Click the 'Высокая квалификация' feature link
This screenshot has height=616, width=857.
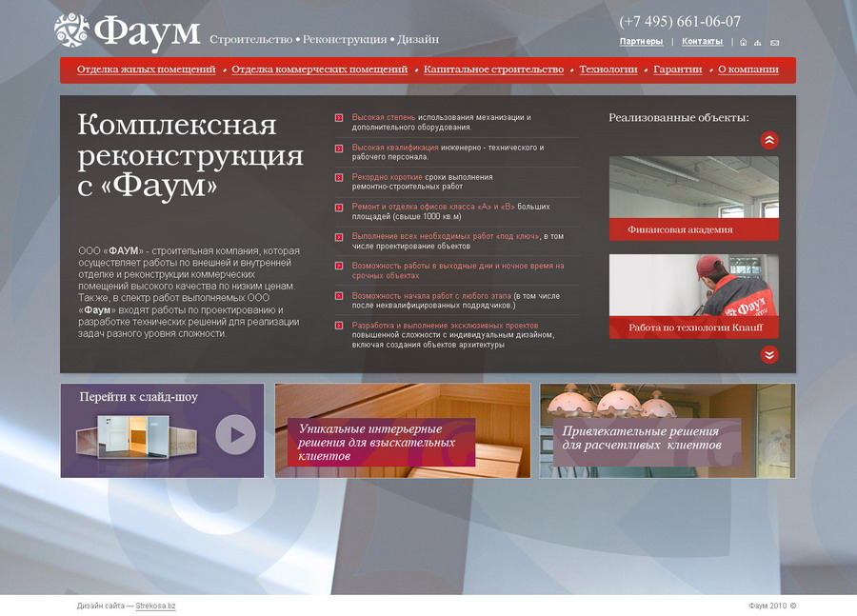395,148
